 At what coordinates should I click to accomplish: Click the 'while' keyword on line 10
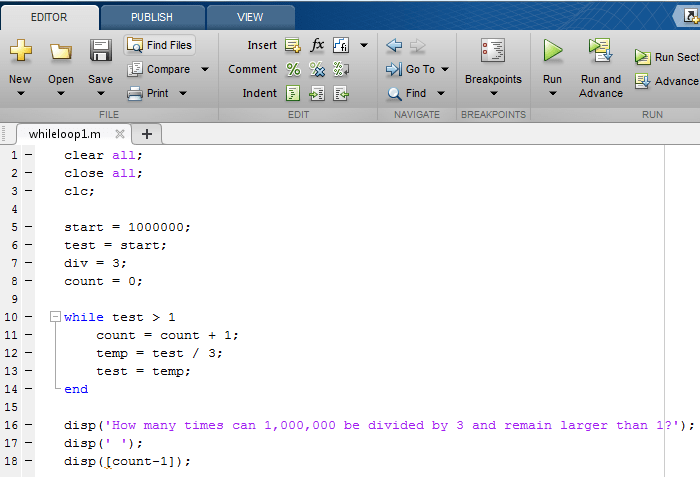(83, 317)
